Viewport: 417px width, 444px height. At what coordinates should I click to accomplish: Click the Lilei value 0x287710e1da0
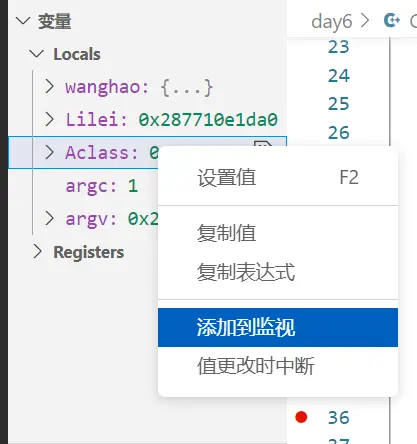point(208,119)
